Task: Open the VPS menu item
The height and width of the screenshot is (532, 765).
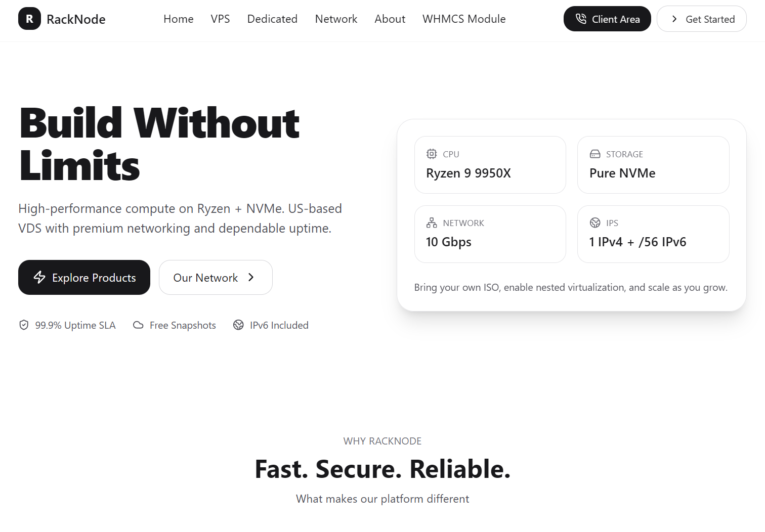Action: pos(220,19)
